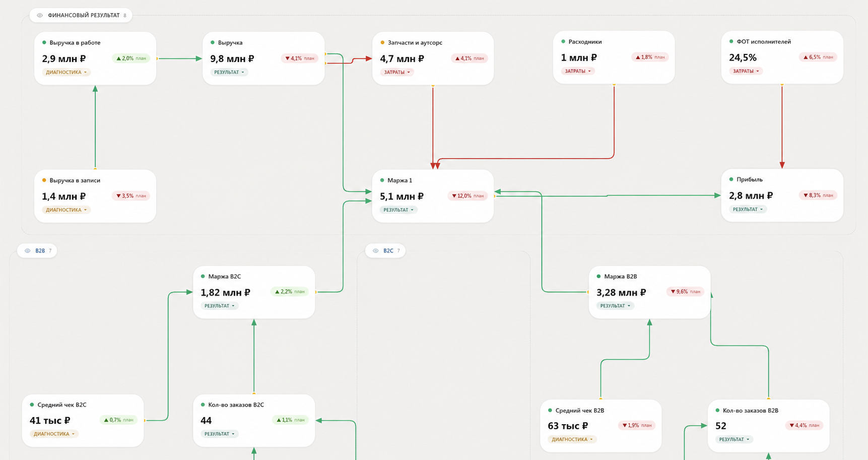The height and width of the screenshot is (460, 868).
Task: Click orange status dot on Запчасти и аутсорс
Action: (382, 43)
